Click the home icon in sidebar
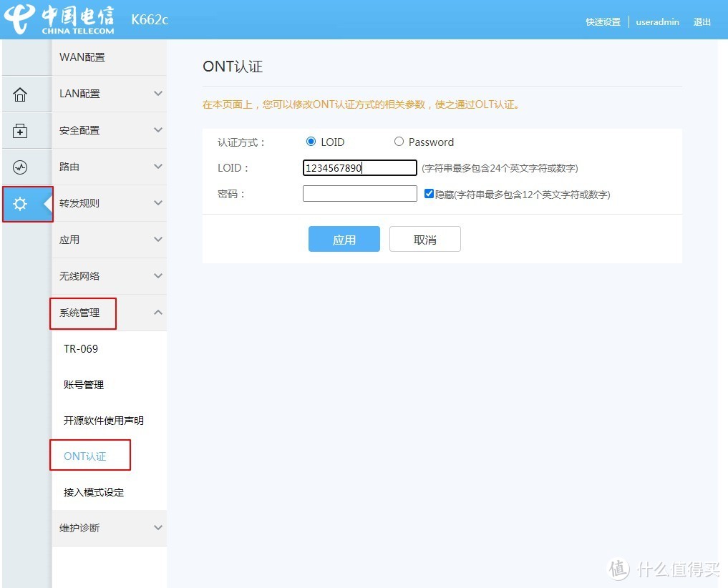Viewport: 728px width, 588px height. coord(20,94)
